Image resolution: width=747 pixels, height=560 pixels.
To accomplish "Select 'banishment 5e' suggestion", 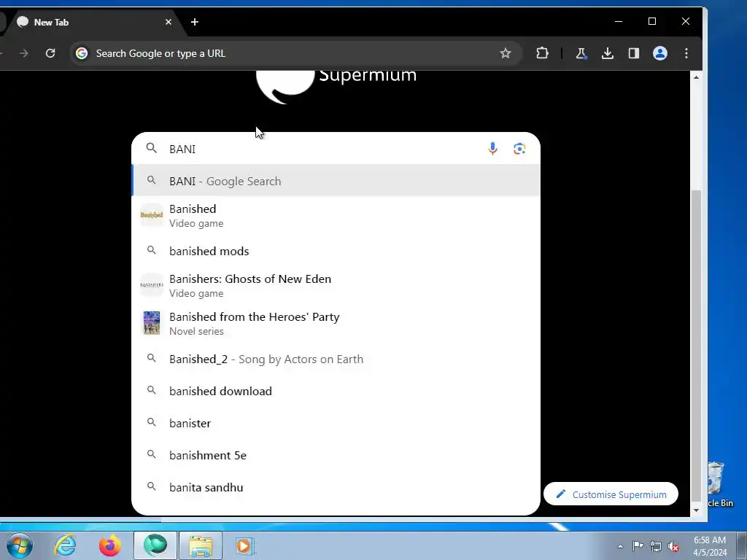I will click(x=336, y=455).
